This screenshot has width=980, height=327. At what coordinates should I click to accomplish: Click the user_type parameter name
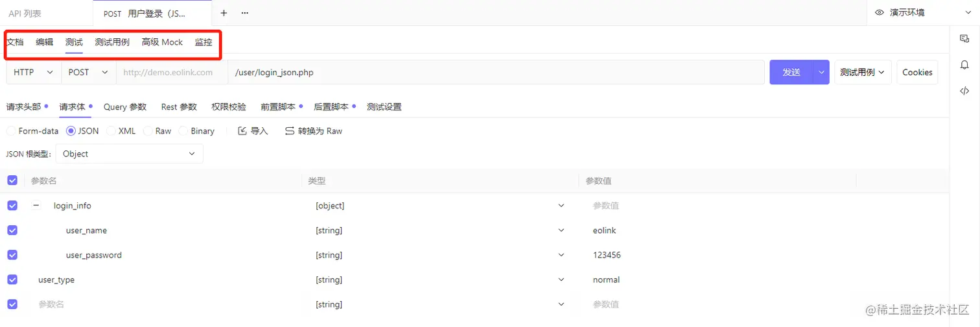click(x=56, y=280)
